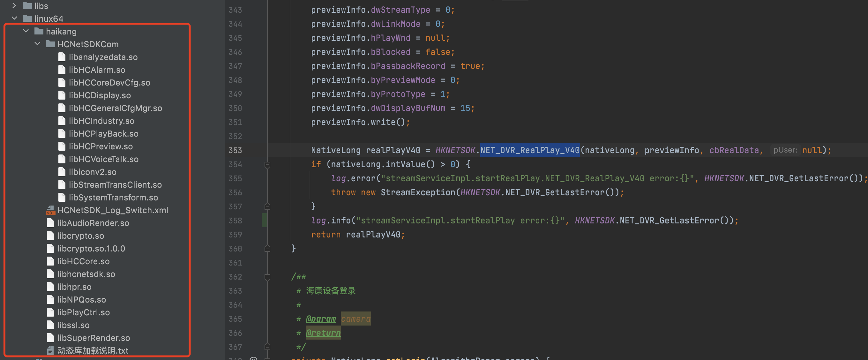Click the HCNetSDK_Log_Switch.xml file icon

[50, 210]
